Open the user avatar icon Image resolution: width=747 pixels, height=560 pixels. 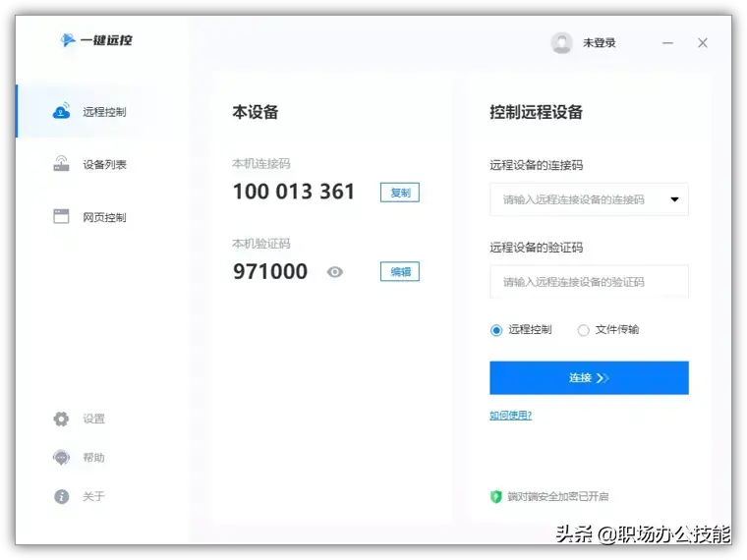coord(561,43)
